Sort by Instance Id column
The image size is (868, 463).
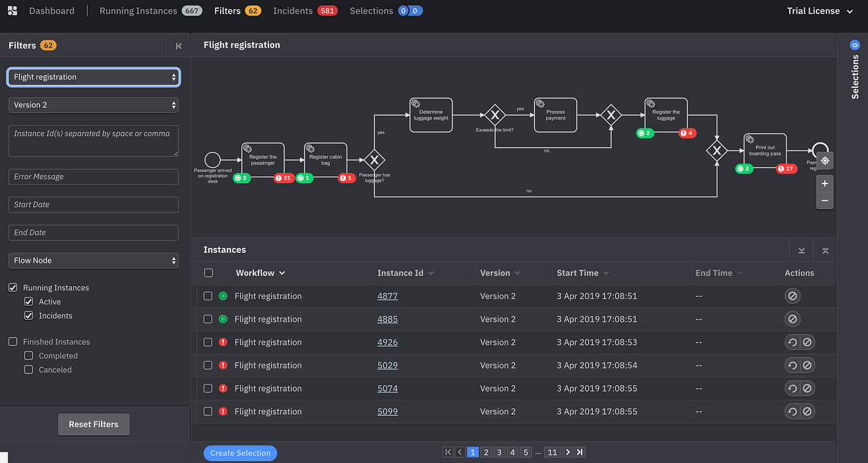point(405,273)
